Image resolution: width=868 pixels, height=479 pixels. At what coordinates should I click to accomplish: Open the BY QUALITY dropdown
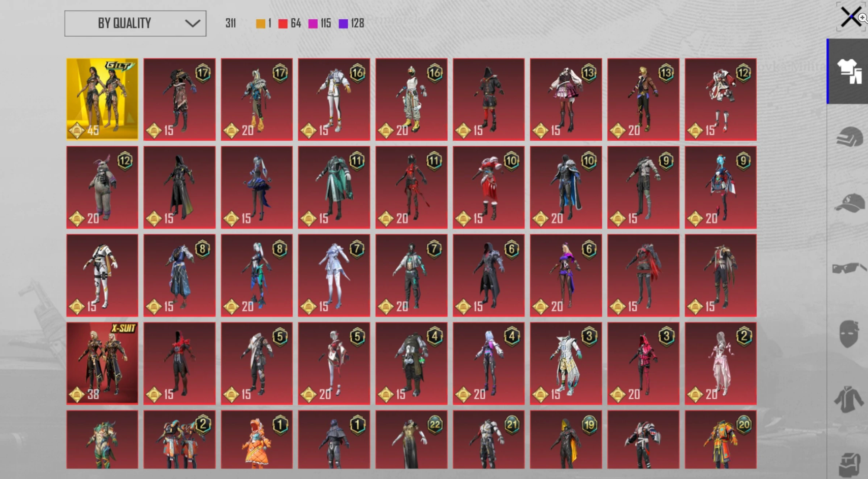pyautogui.click(x=135, y=23)
